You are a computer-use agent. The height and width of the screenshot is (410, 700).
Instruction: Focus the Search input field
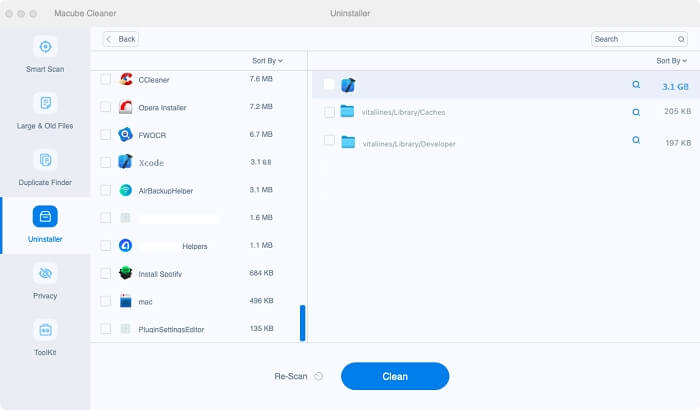(x=639, y=39)
